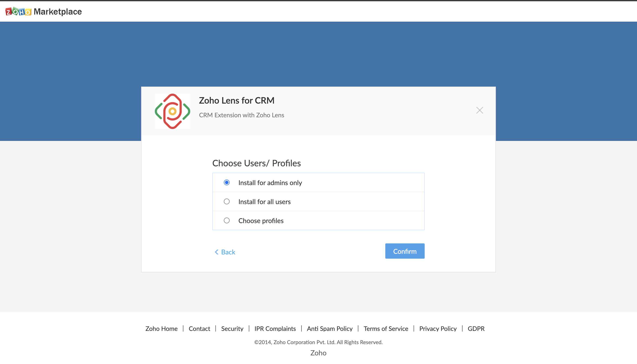Close the Zoho Lens install dialog

point(479,110)
